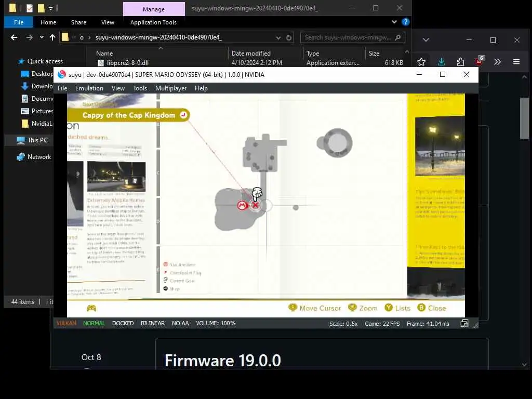
Task: Click the Move Cursor prompt in the game
Action: point(314,308)
